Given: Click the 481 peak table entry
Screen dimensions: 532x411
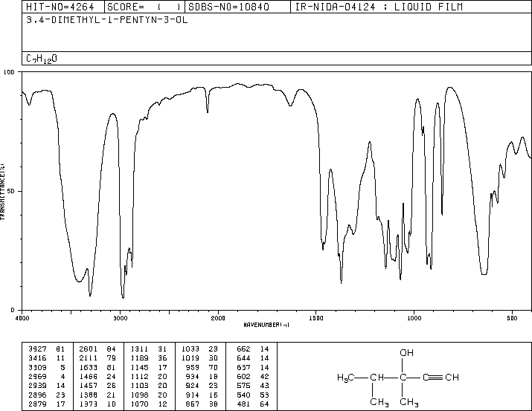Looking at the screenshot, I should click(x=253, y=404).
